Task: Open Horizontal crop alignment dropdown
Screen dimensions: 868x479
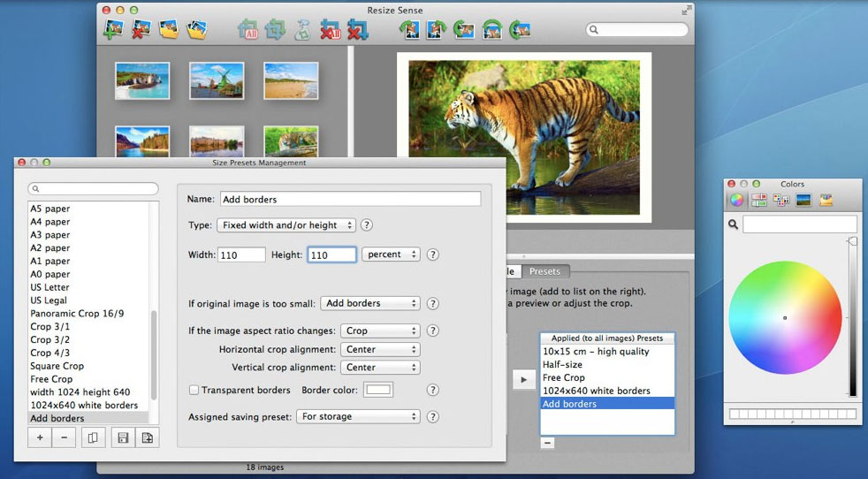Action: pos(380,349)
